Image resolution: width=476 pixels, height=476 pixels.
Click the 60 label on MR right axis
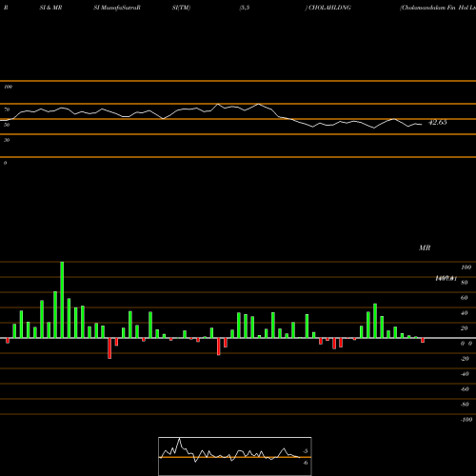pyautogui.click(x=465, y=298)
